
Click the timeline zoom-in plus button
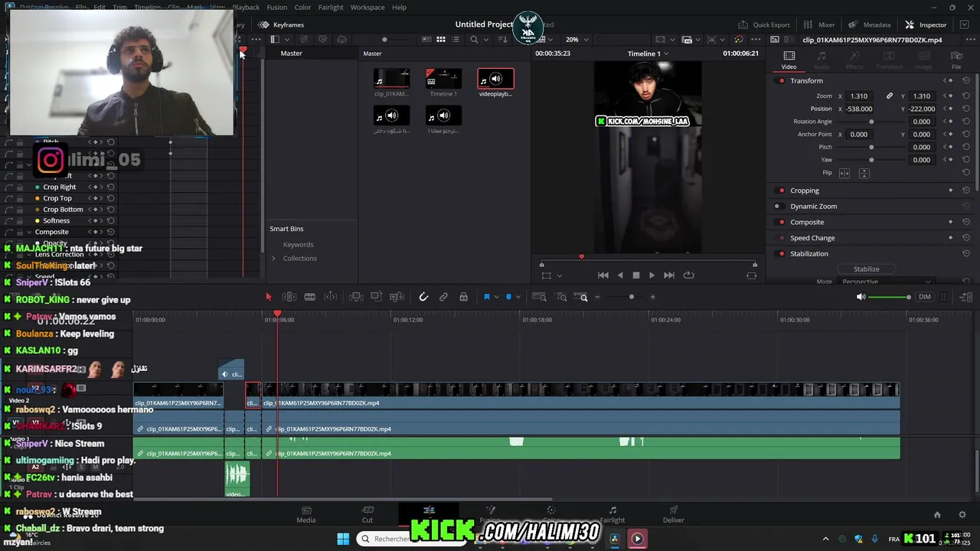point(652,297)
